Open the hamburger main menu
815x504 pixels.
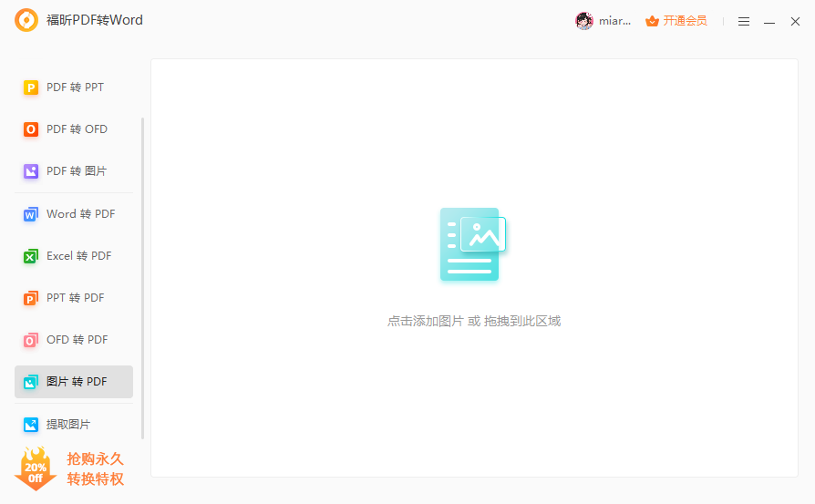point(744,21)
